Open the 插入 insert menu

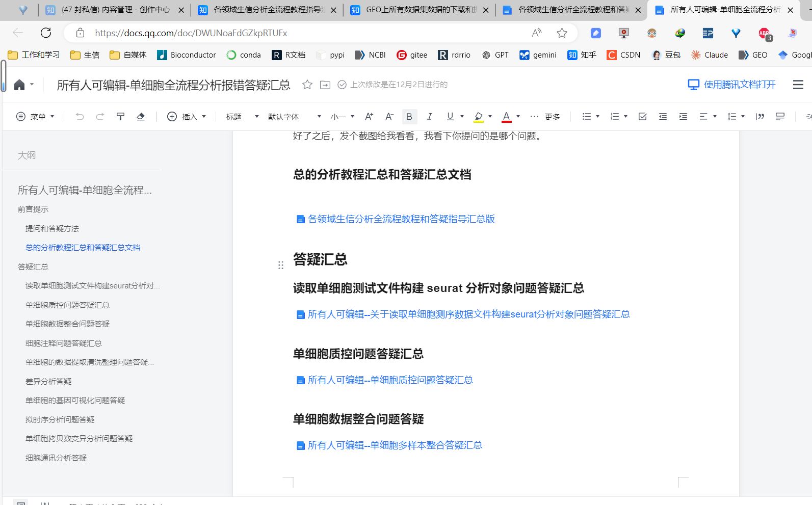tap(187, 117)
